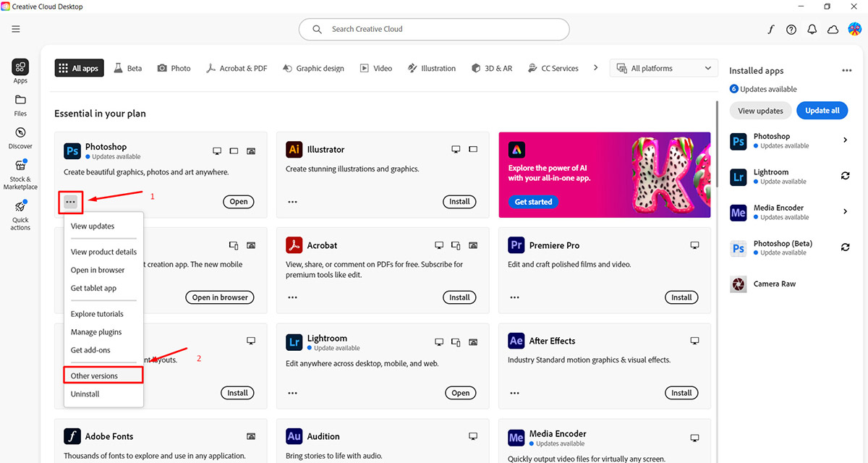Open After Effects card more options
Screen dimensions: 868x463
(x=515, y=393)
